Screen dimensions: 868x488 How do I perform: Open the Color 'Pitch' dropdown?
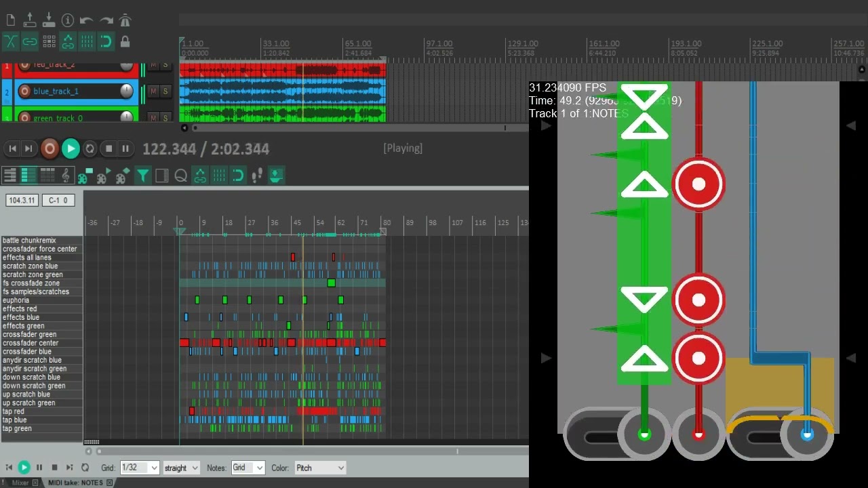(320, 468)
